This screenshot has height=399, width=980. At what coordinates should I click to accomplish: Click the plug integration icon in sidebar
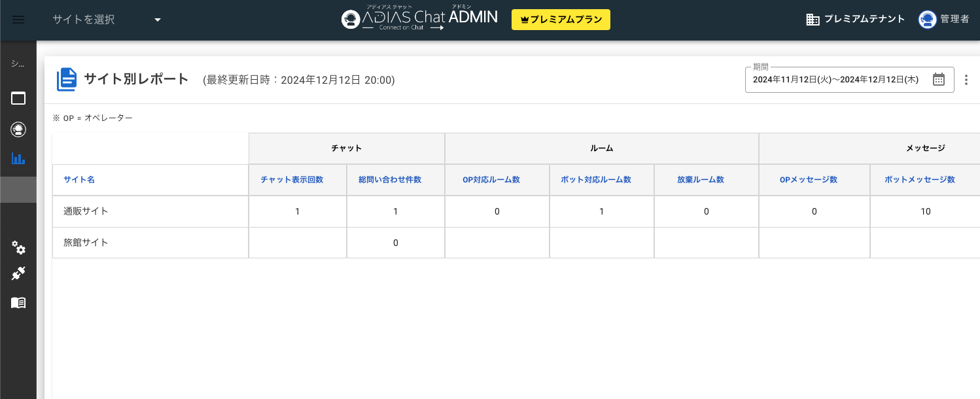[x=18, y=274]
